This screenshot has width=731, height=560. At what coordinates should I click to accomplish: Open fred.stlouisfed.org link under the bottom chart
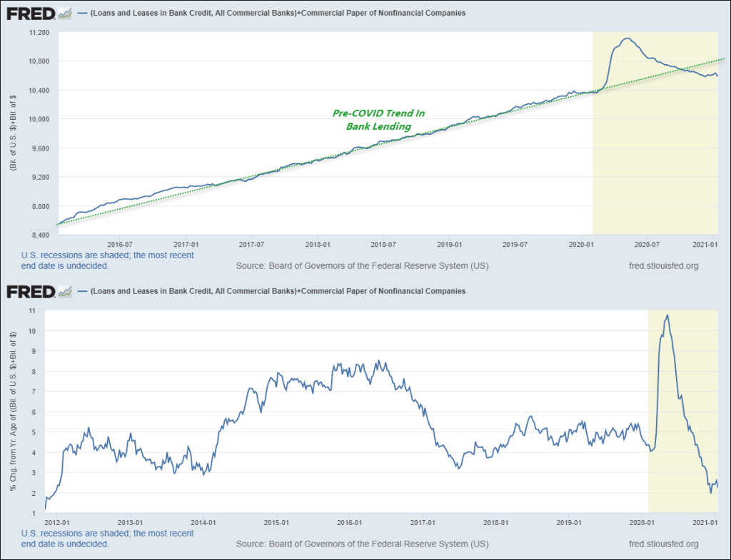(x=660, y=544)
